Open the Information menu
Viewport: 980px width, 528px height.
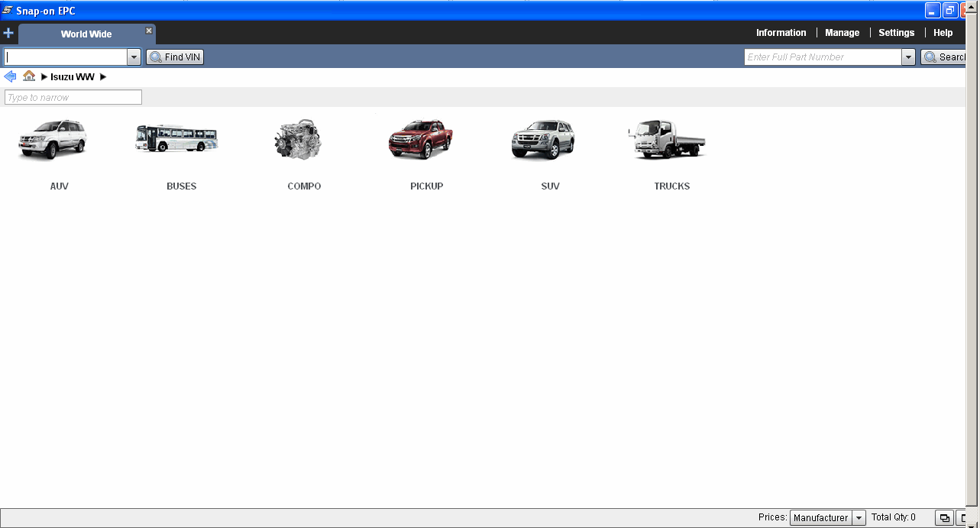(x=781, y=33)
